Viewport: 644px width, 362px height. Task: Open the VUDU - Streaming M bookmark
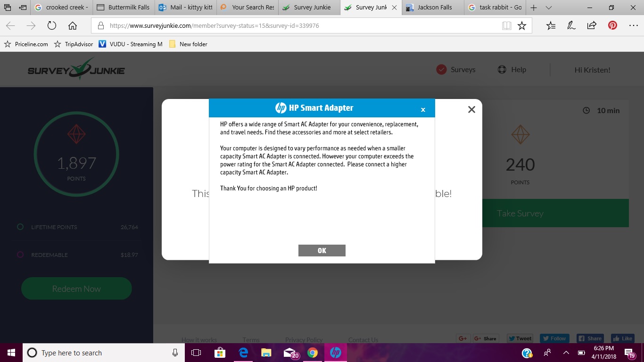(131, 44)
